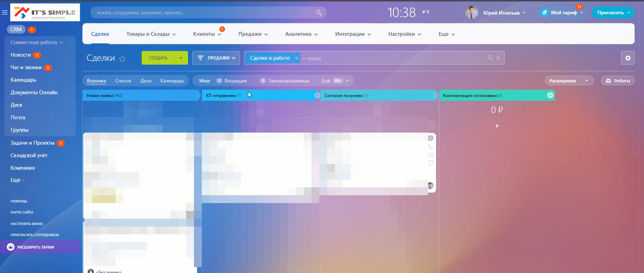Click the rocket icon of Мой тариф

pos(544,13)
